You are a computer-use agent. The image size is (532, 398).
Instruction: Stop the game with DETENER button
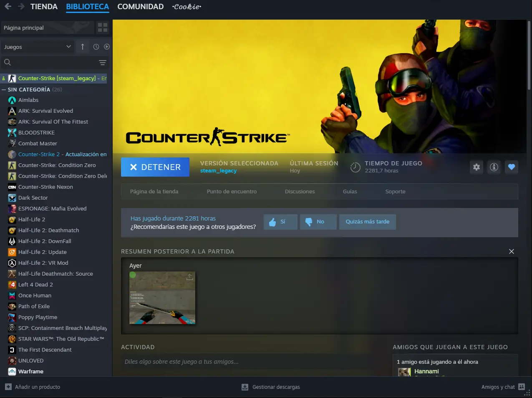(x=155, y=167)
